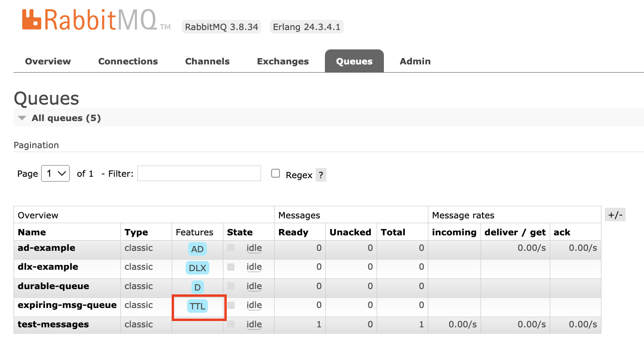Viewport: 644px width, 337px height.
Task: Click the Total count 1 for test-messages
Action: pyautogui.click(x=421, y=324)
